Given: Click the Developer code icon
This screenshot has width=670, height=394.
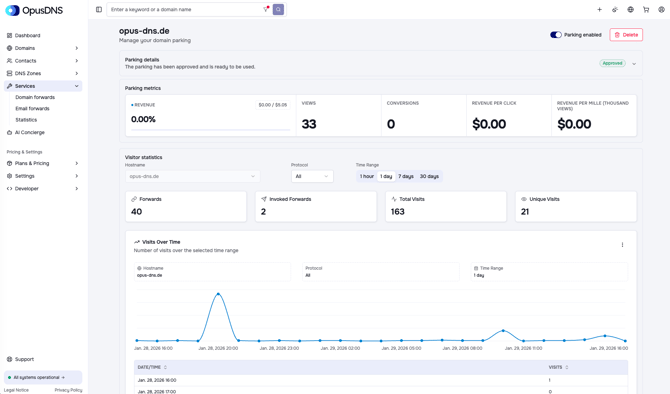Looking at the screenshot, I should 9,188.
